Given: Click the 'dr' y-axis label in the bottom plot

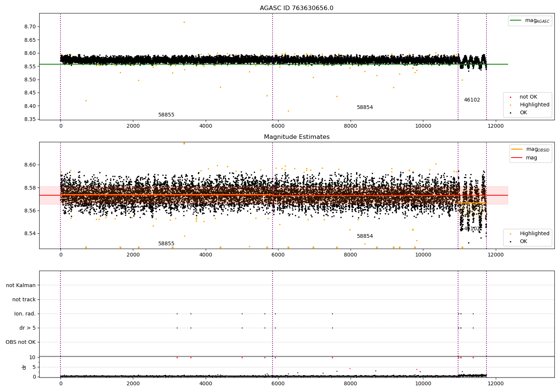Looking at the screenshot, I should tap(24, 367).
